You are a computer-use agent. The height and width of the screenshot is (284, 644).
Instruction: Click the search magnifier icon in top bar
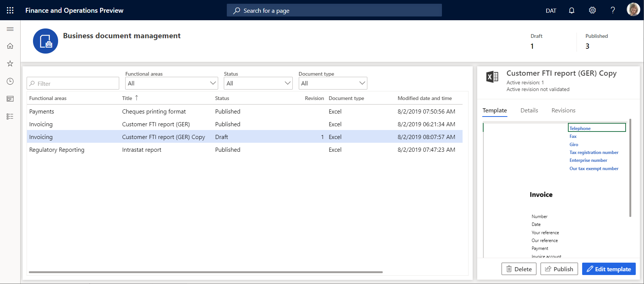coord(237,10)
